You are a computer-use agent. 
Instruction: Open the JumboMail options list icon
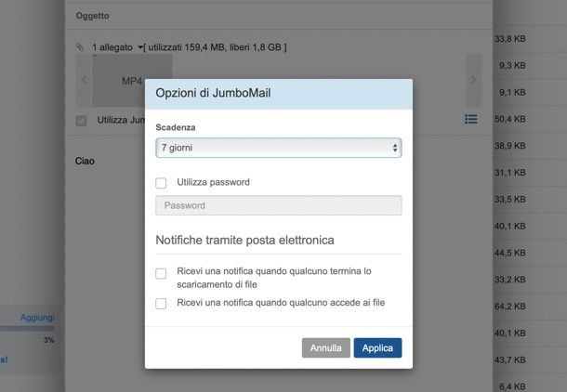pos(471,119)
